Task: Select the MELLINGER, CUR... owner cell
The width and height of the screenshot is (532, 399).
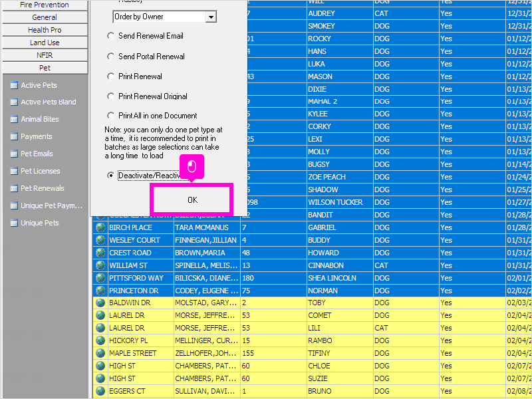Action: (x=207, y=340)
